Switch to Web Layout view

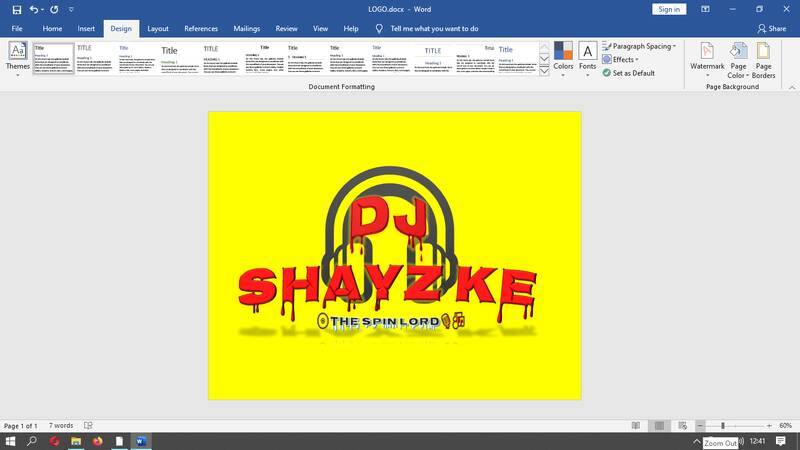(x=681, y=426)
